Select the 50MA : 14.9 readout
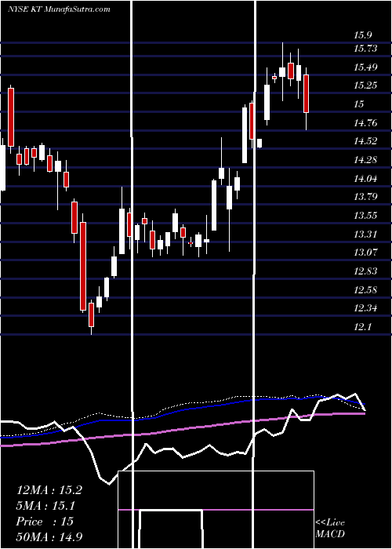Image resolution: width=392 pixels, height=549 pixels. click(49, 537)
